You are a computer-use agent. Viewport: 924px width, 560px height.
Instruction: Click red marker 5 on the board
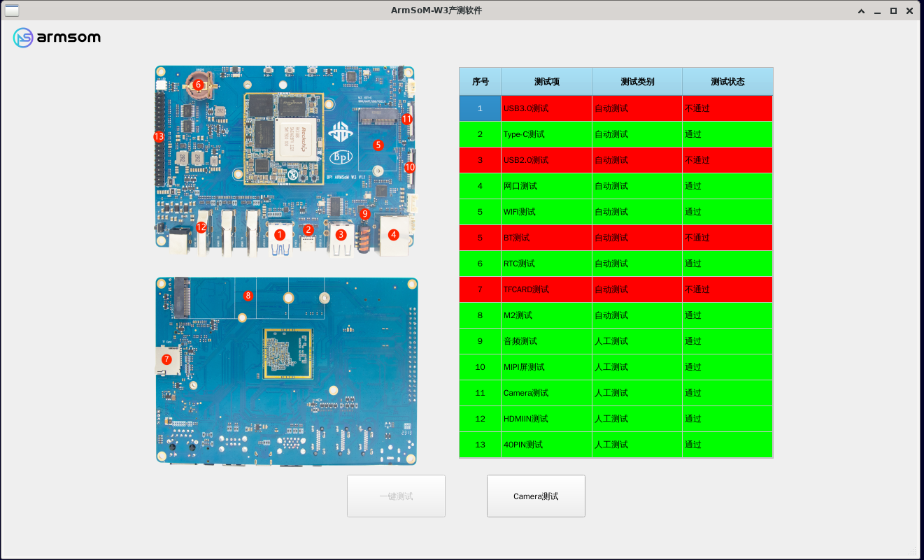tap(378, 145)
